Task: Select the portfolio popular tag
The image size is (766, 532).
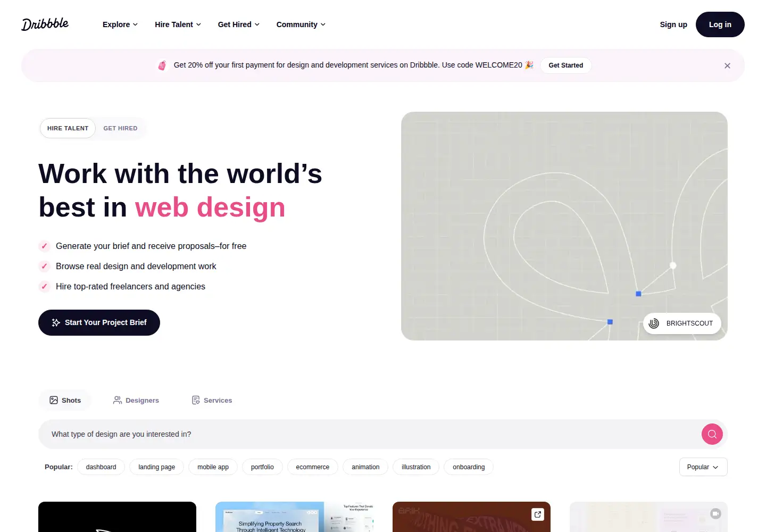Action: (262, 467)
